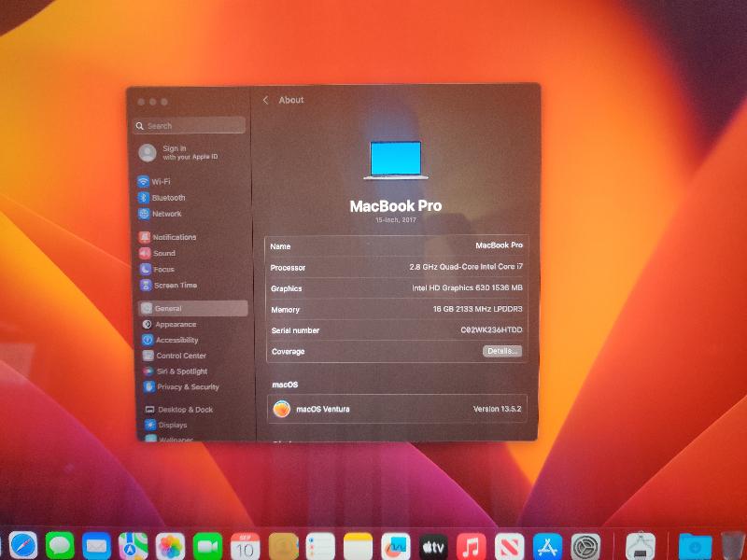Click the MacBook Pro name value field
The image size is (747, 560).
point(499,245)
